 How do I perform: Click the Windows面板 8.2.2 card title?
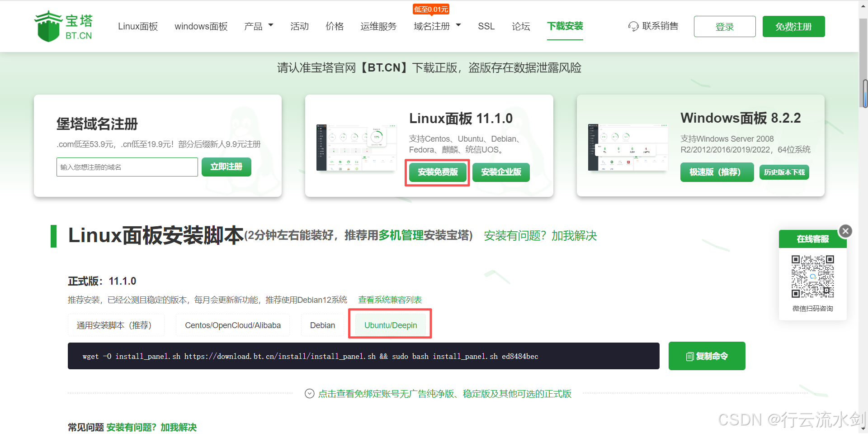pyautogui.click(x=741, y=118)
